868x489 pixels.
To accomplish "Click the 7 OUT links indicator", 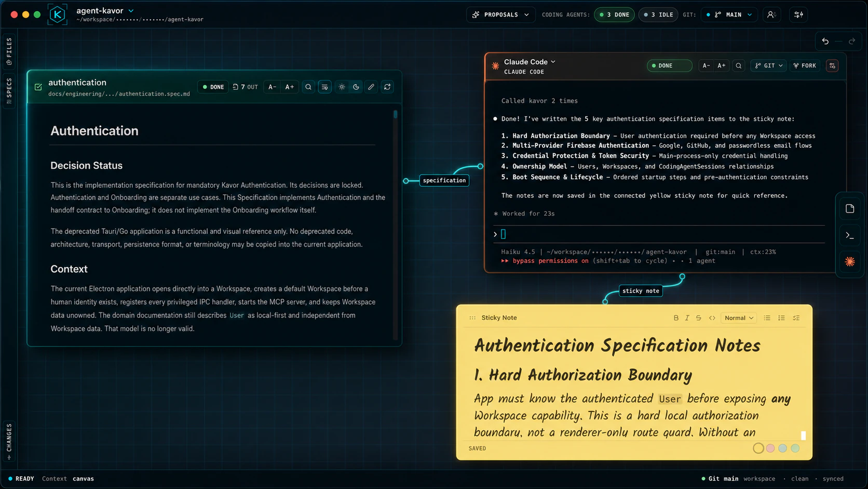I will [246, 87].
